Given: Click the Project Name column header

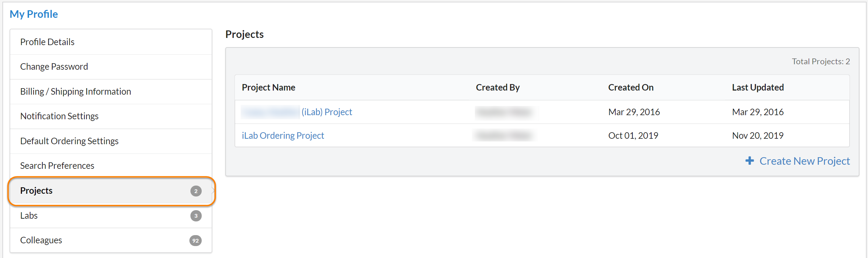Looking at the screenshot, I should click(x=268, y=87).
